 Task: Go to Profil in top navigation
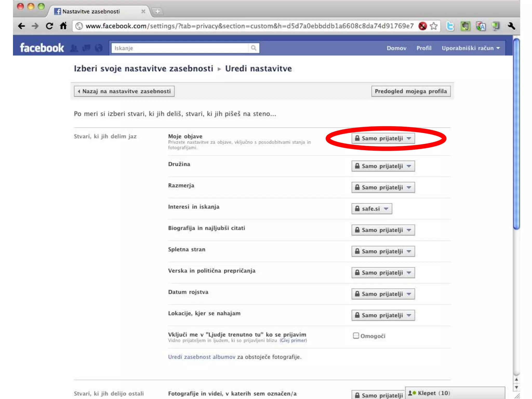(x=424, y=48)
